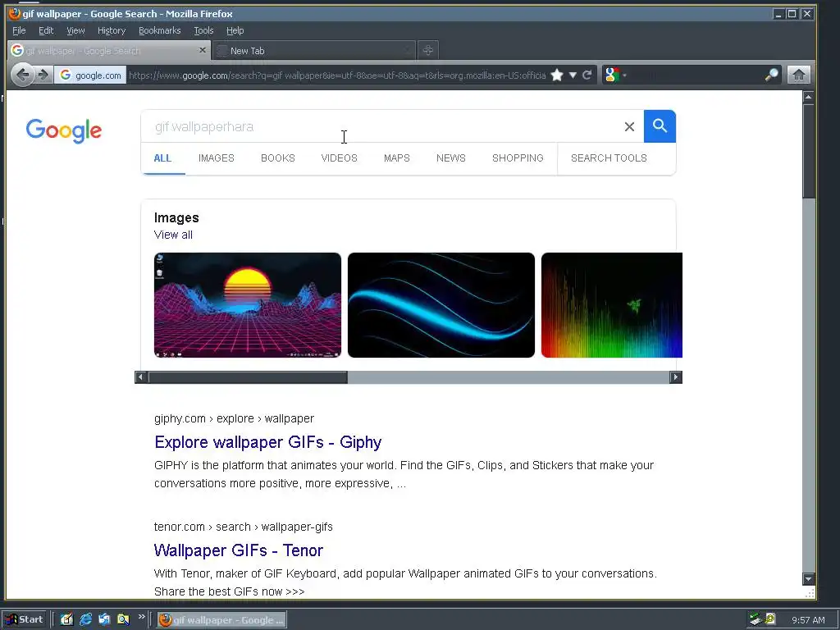Click the google.com site identity button

click(90, 75)
